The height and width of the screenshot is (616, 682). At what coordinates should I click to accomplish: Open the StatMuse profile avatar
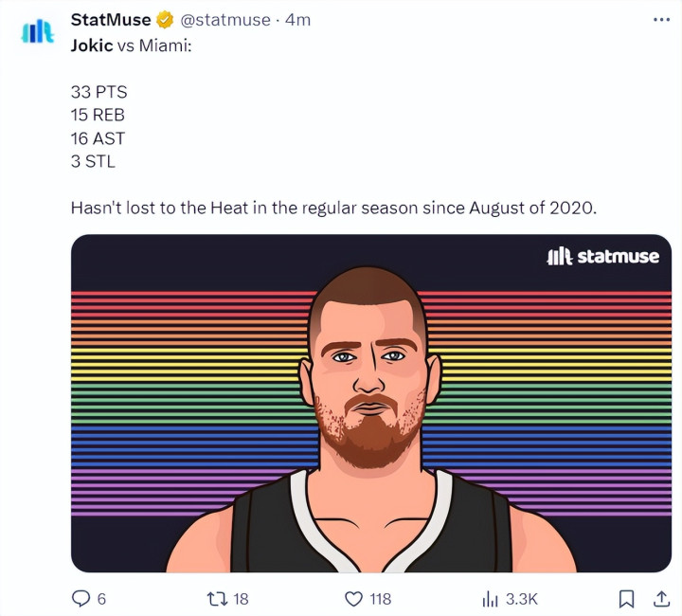[38, 31]
